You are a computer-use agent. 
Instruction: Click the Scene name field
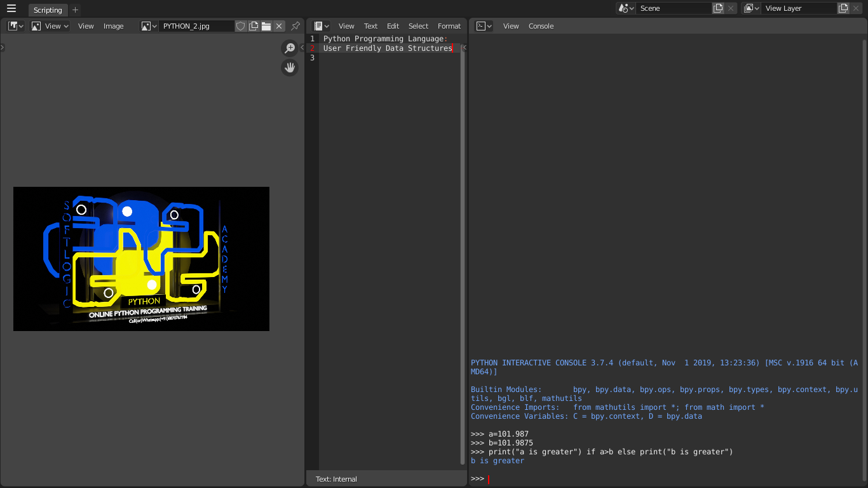674,8
